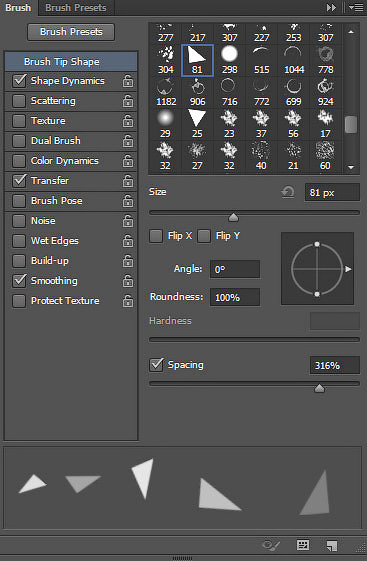Screen dimensions: 367x561
Task: Click the lock icon beside Shape Dynamics
Action: (128, 81)
